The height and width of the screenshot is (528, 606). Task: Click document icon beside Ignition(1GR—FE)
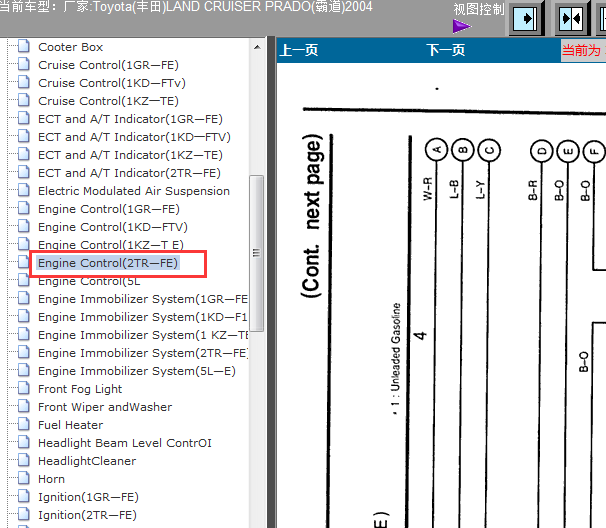(x=24, y=496)
